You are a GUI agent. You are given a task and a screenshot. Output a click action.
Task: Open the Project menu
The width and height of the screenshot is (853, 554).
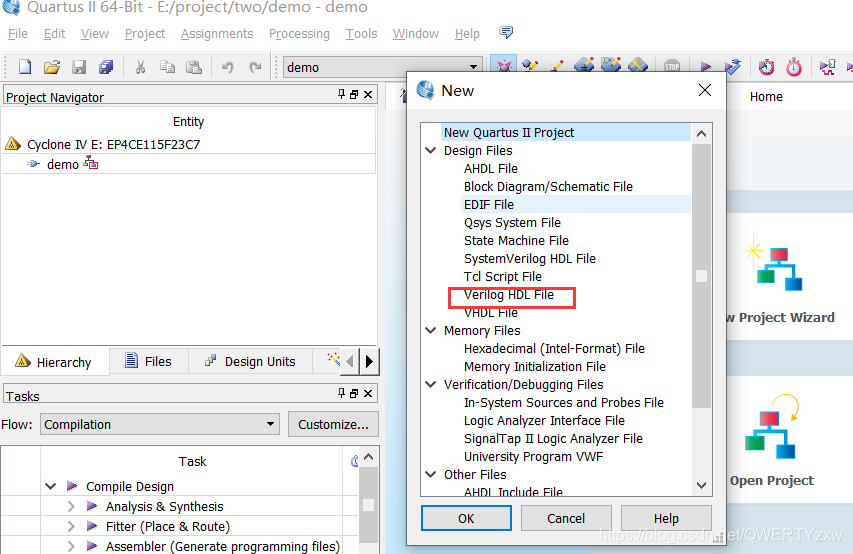coord(145,34)
